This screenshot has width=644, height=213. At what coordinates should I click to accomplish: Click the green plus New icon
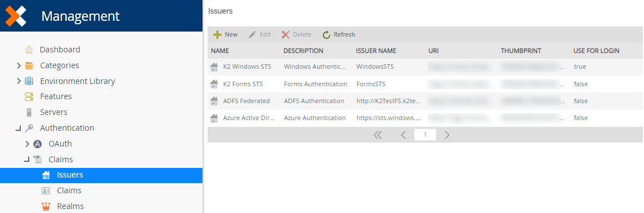(217, 34)
